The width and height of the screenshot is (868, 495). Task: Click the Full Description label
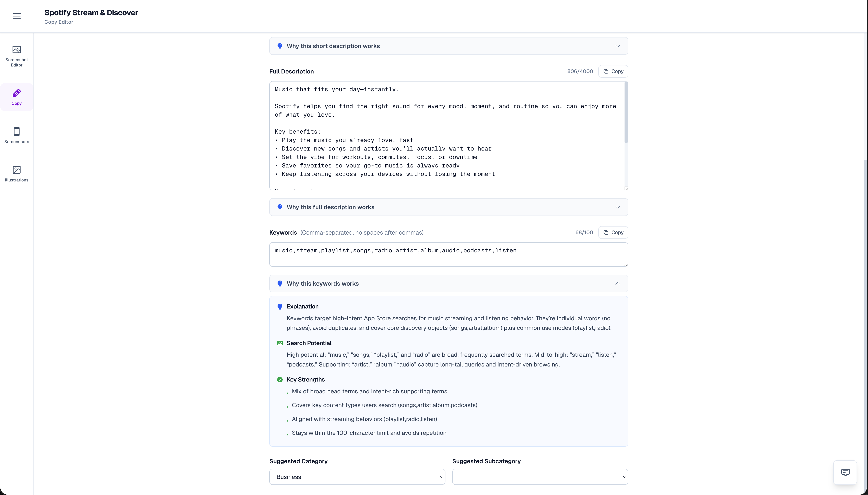[291, 71]
